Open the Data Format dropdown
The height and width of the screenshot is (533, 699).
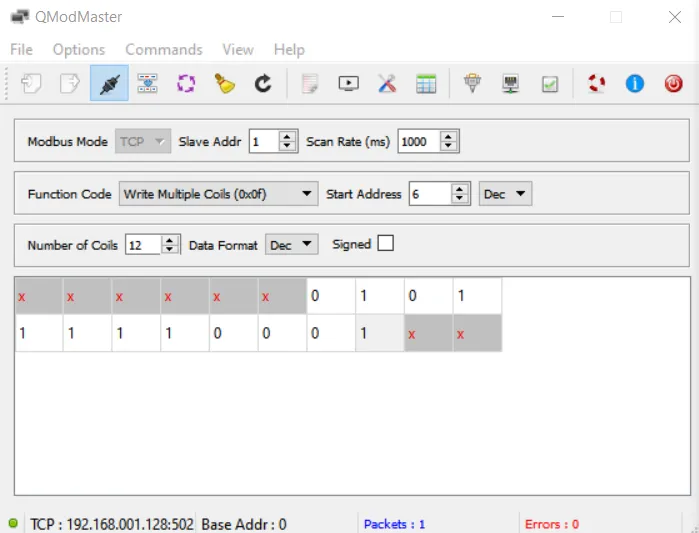pos(291,244)
